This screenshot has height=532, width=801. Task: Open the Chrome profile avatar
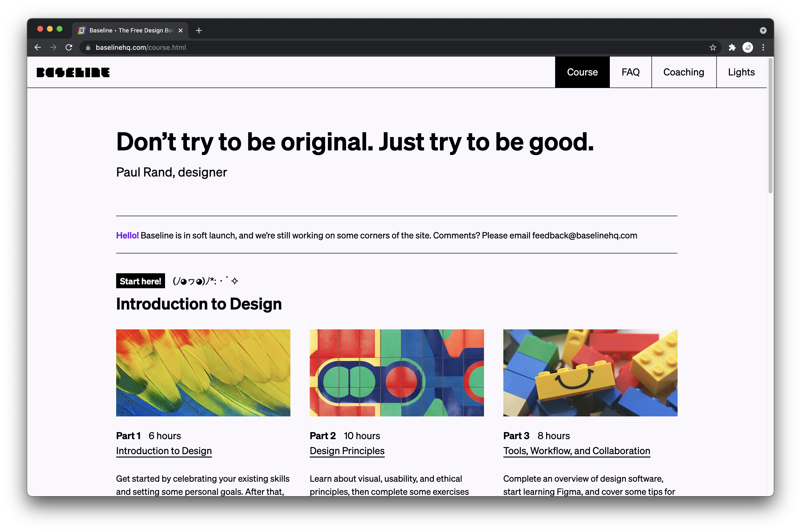point(747,47)
